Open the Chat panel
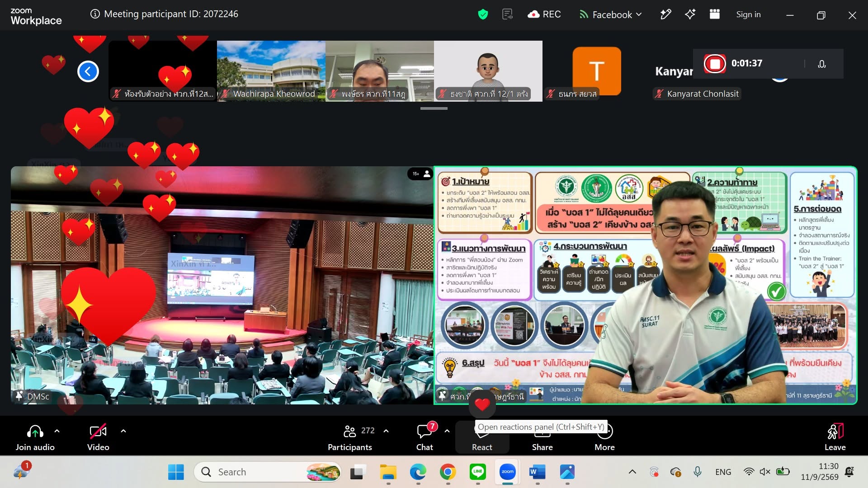 (425, 437)
